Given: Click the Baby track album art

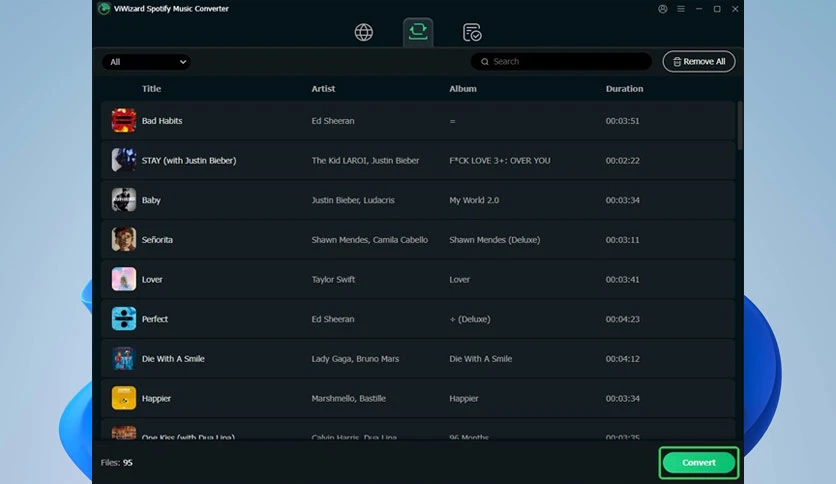Looking at the screenshot, I should (124, 200).
